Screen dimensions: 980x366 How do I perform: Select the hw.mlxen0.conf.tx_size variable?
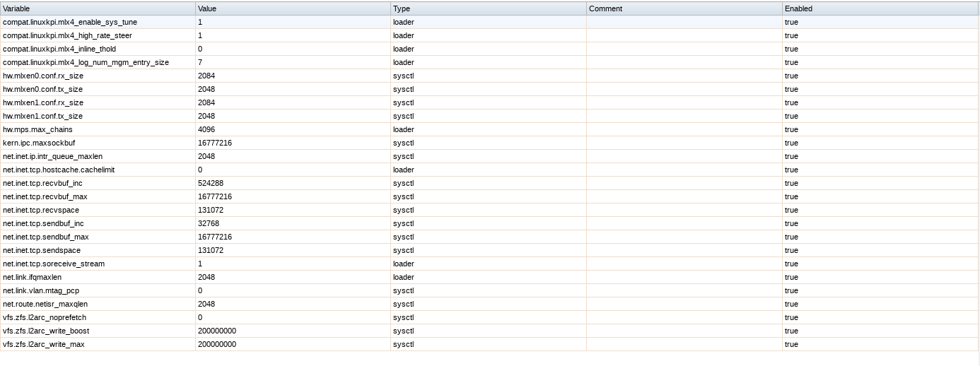point(42,89)
